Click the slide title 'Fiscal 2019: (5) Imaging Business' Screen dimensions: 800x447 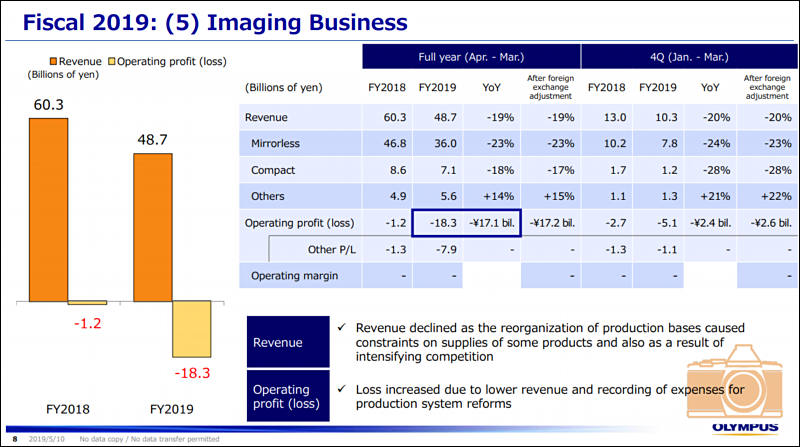point(215,22)
